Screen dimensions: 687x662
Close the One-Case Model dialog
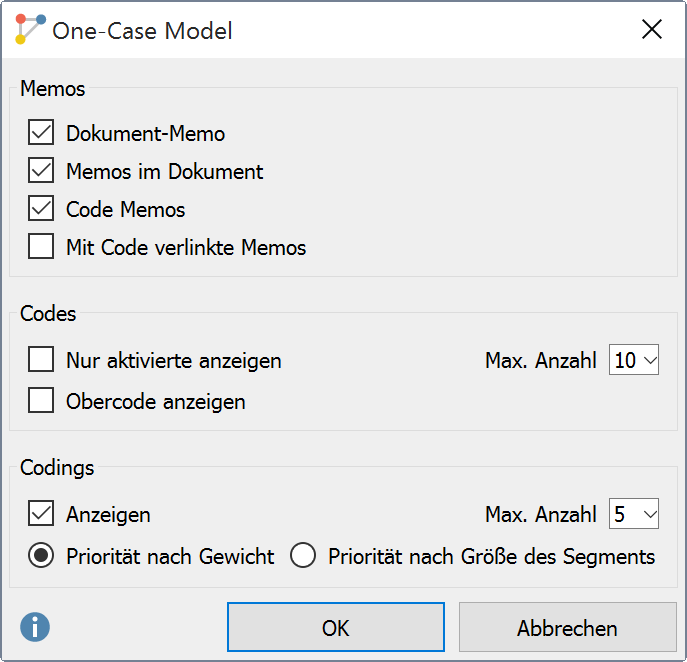pyautogui.click(x=652, y=29)
